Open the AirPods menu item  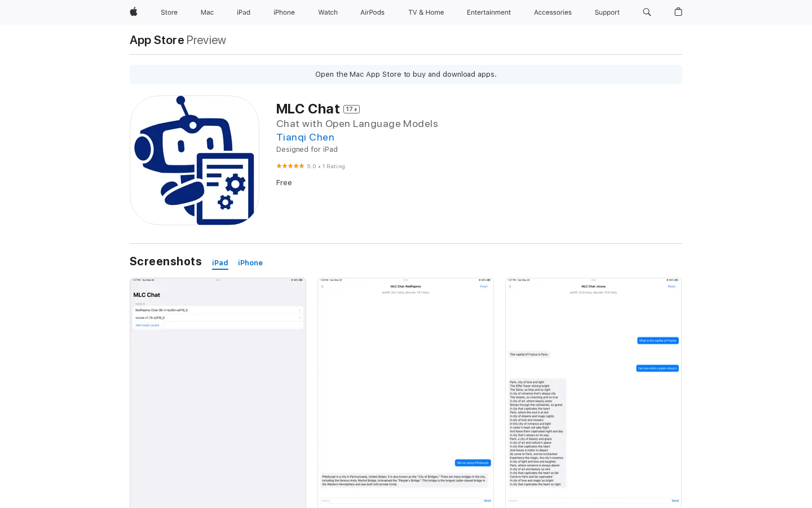(372, 12)
